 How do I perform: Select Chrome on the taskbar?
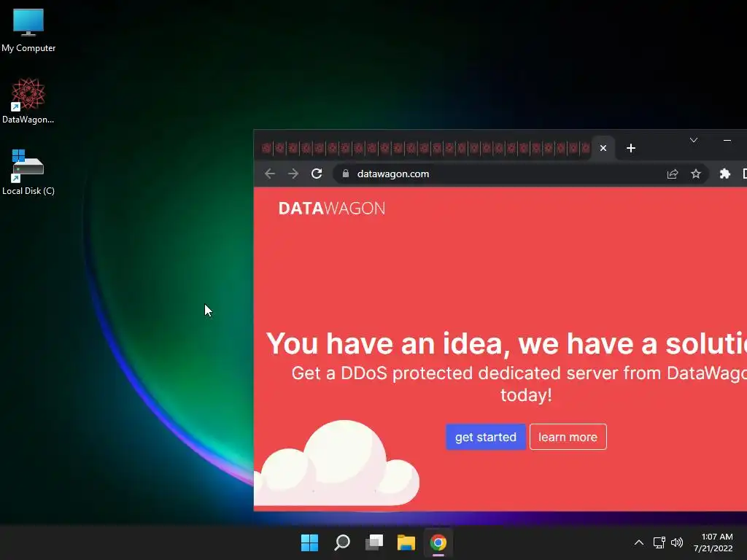(x=438, y=542)
